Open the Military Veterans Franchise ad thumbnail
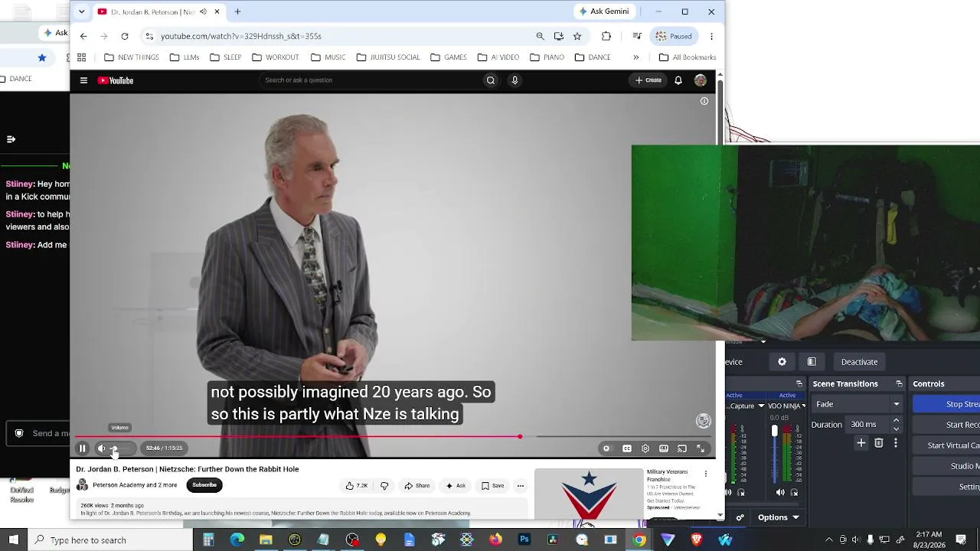The image size is (980, 551). (x=589, y=494)
